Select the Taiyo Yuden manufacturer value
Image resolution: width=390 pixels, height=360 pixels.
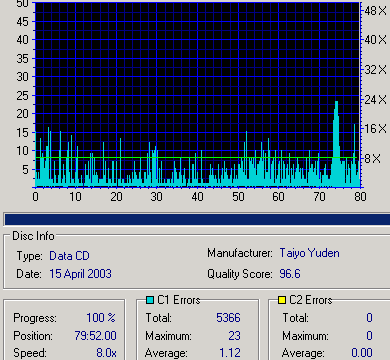[309, 253]
